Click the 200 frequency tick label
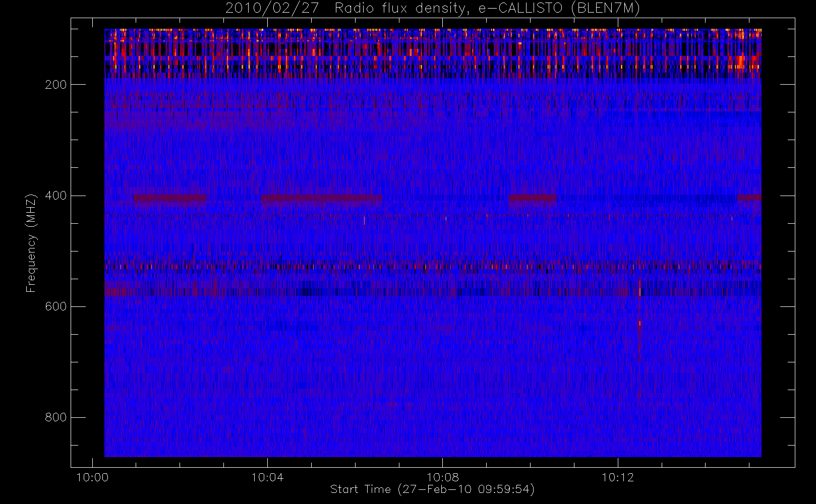Image resolution: width=816 pixels, height=504 pixels. click(x=55, y=85)
